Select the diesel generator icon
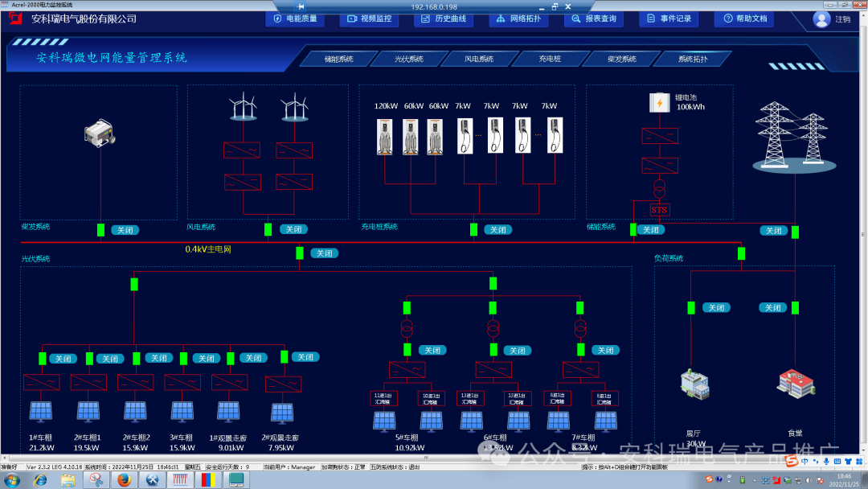868x489 pixels. [x=100, y=133]
